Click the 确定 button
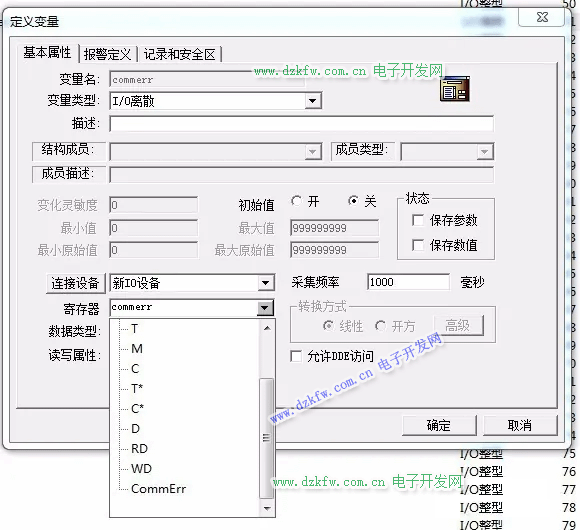The image size is (580, 530). (439, 425)
